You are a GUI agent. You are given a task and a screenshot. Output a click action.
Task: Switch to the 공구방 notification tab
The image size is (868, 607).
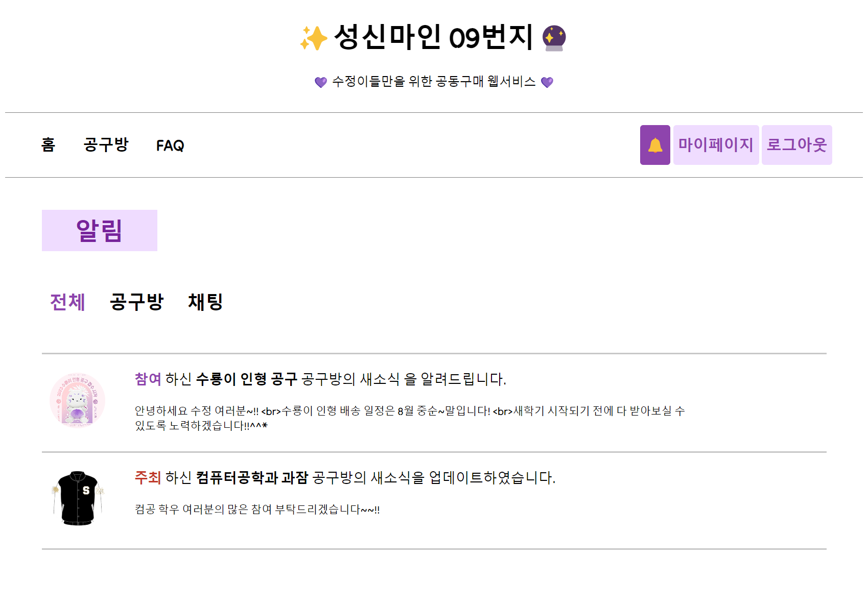click(136, 302)
